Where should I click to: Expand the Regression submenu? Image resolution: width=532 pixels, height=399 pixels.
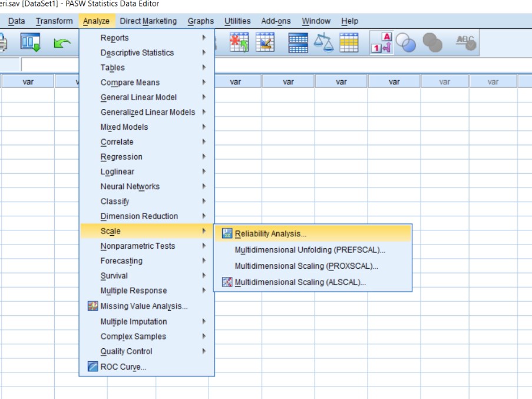pos(121,157)
